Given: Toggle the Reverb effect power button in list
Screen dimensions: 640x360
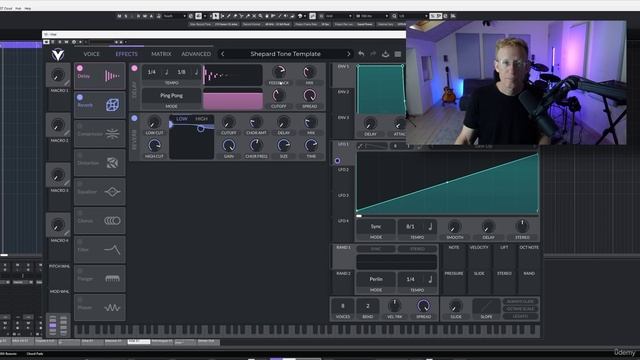Looking at the screenshot, I should (x=80, y=97).
